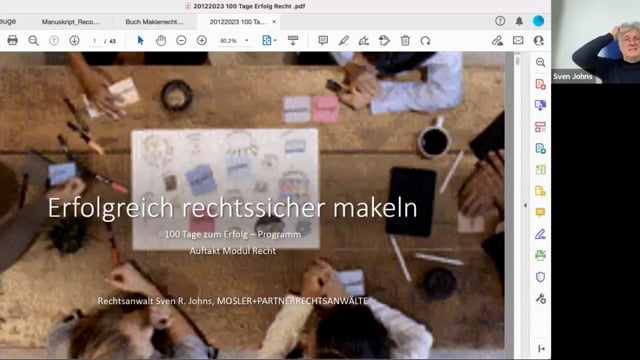640x360 pixels.
Task: Select the Highlight pen tool
Action: pos(344,40)
